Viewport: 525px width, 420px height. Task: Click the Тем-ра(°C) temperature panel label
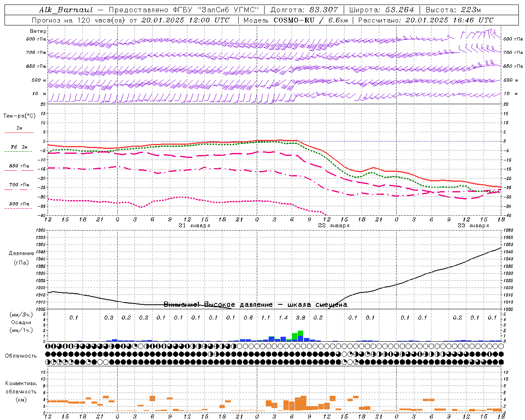[19, 116]
